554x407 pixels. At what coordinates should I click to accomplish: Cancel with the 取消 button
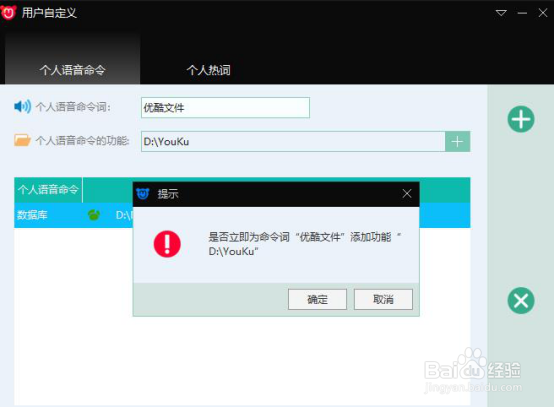(x=383, y=300)
